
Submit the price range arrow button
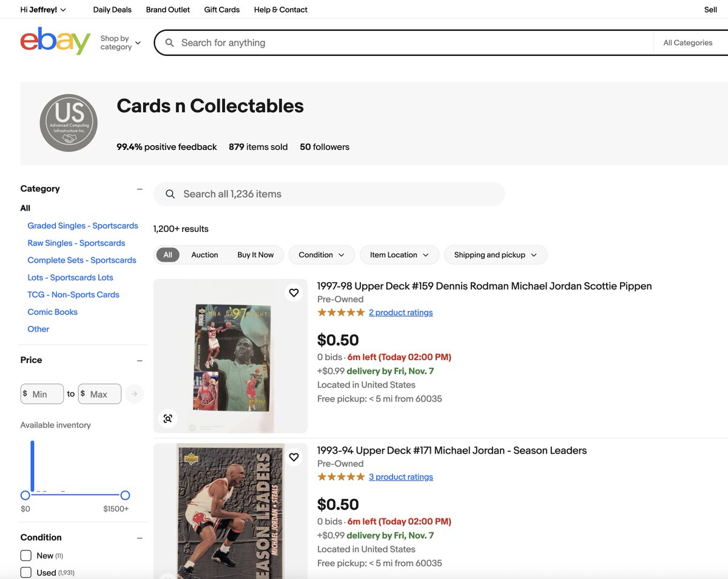[135, 394]
